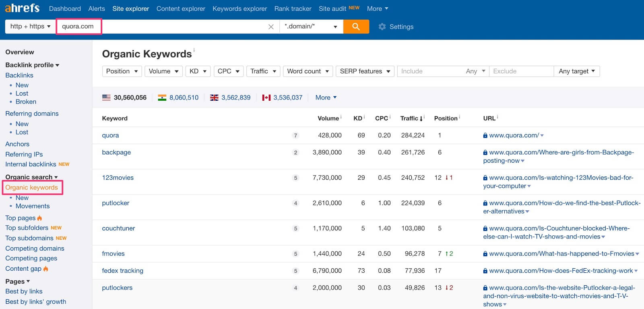Image resolution: width=644 pixels, height=309 pixels.
Task: Open the http + https protocol dropdown
Action: pos(30,27)
